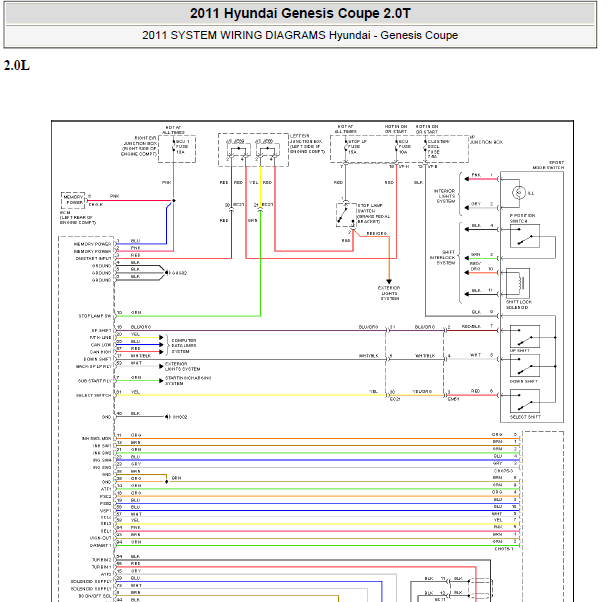Image resolution: width=608 pixels, height=602 pixels.
Task: Select the 'CAN HIGH' pin label
Action: click(100, 352)
